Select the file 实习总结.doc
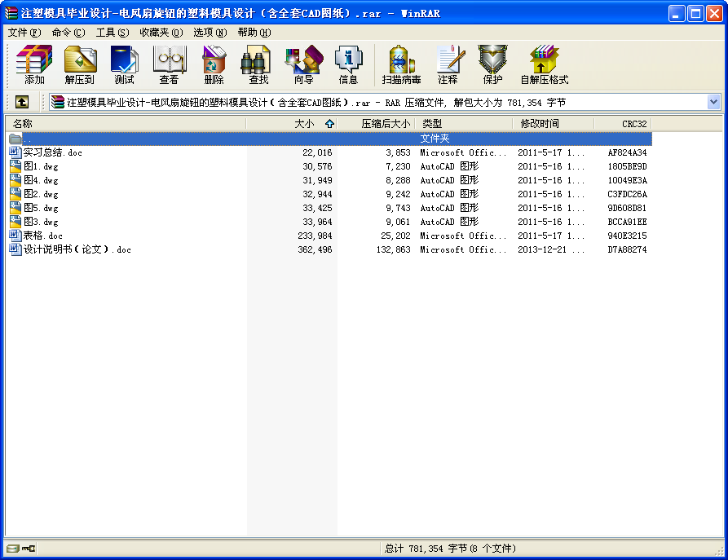Viewport: 728px width, 560px height. coord(52,152)
